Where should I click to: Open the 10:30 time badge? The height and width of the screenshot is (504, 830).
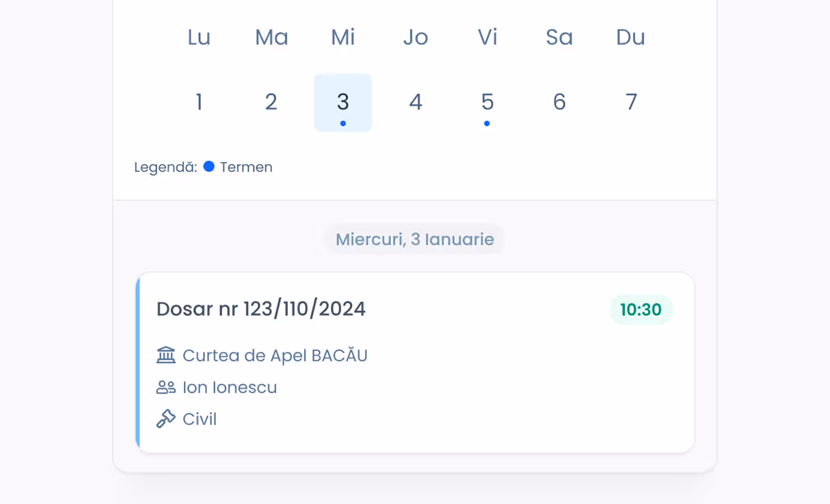tap(641, 309)
